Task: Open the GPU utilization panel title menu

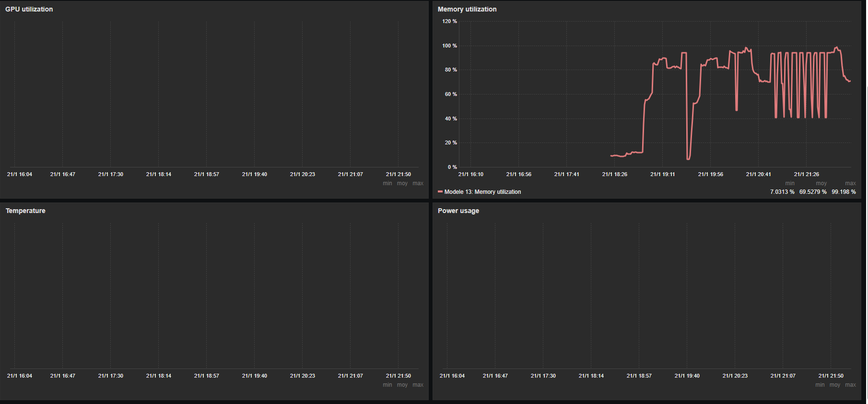Action: pos(29,9)
